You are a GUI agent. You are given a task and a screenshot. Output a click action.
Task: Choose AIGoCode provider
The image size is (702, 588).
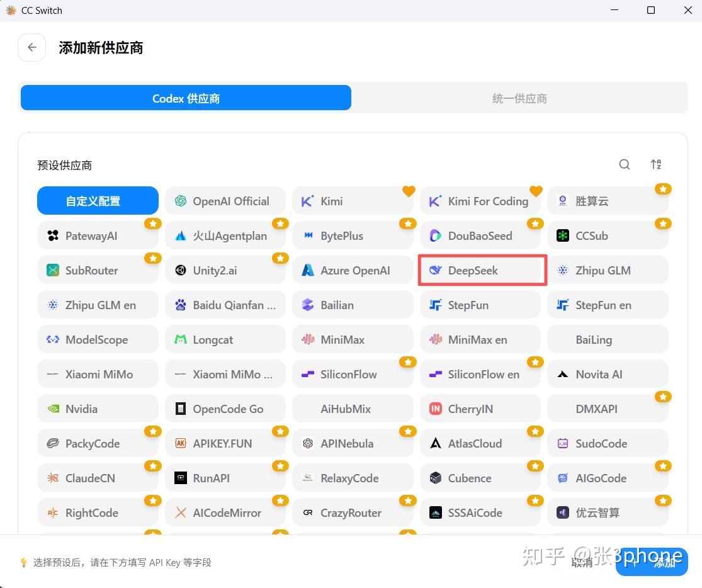(608, 478)
